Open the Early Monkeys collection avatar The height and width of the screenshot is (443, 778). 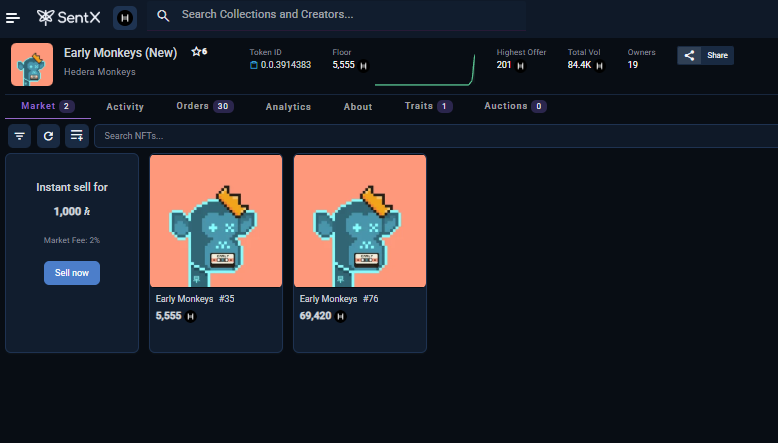[32, 64]
